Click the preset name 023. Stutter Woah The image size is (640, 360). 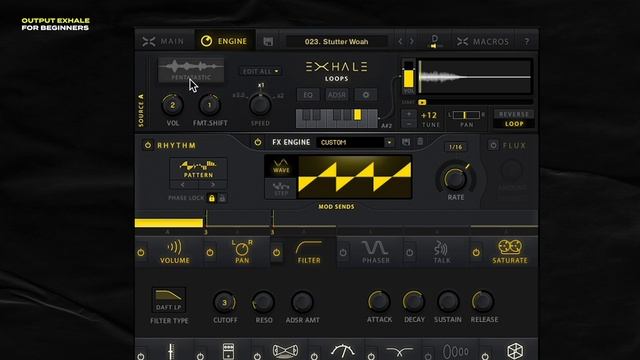tap(336, 42)
